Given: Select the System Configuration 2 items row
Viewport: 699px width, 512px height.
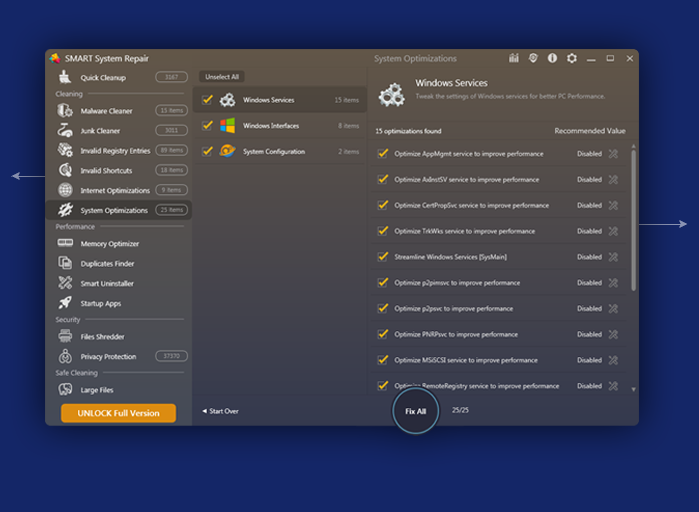Looking at the screenshot, I should click(x=280, y=152).
